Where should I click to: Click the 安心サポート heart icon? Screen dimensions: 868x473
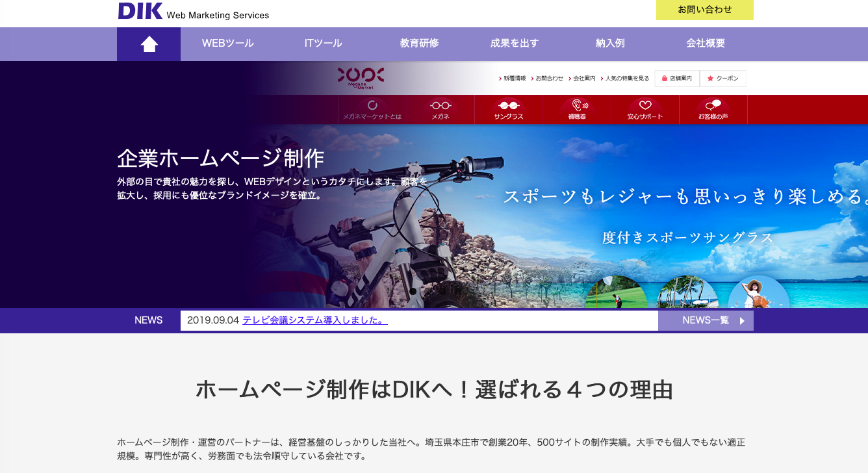[x=645, y=106]
